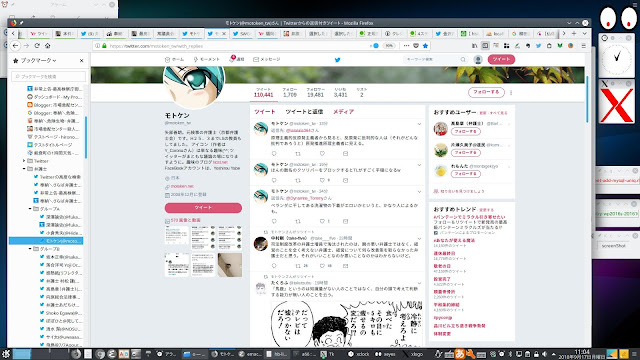Click the フォローする button on the profile
Viewport: 640px width, 360px height.
coord(486,92)
